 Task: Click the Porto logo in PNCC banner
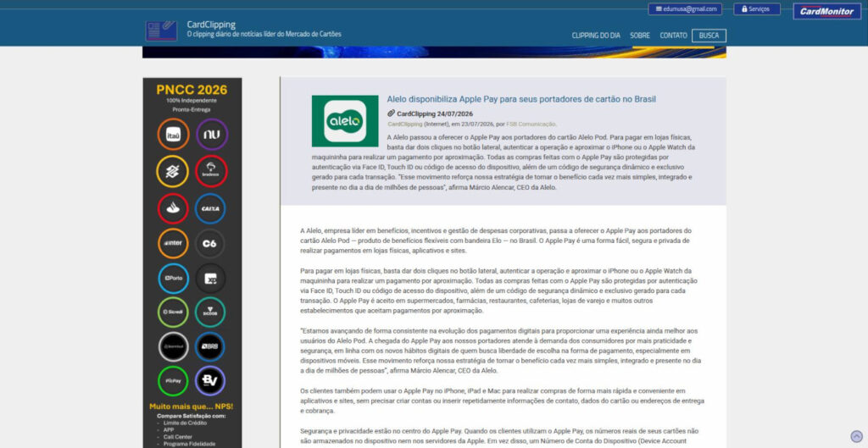click(x=173, y=279)
